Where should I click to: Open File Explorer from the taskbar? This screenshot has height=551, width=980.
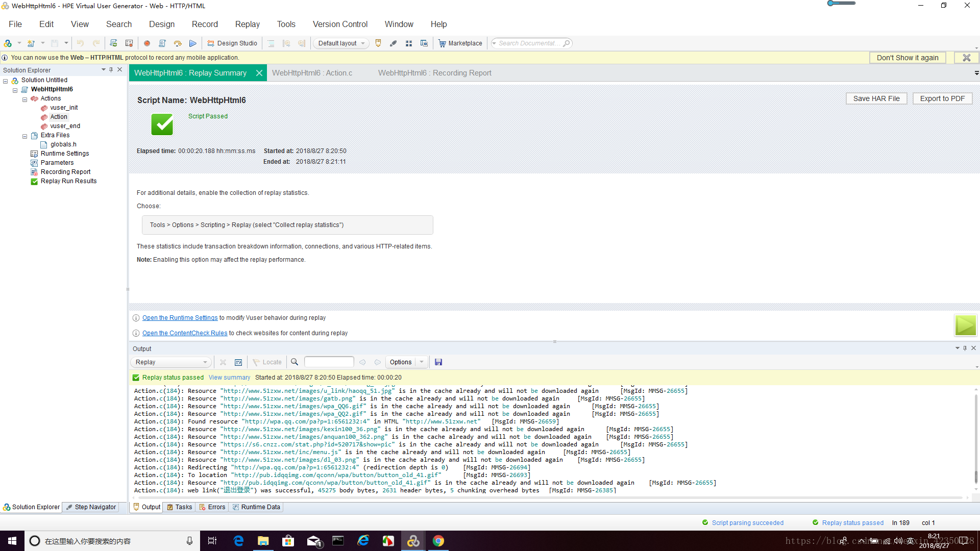point(263,541)
